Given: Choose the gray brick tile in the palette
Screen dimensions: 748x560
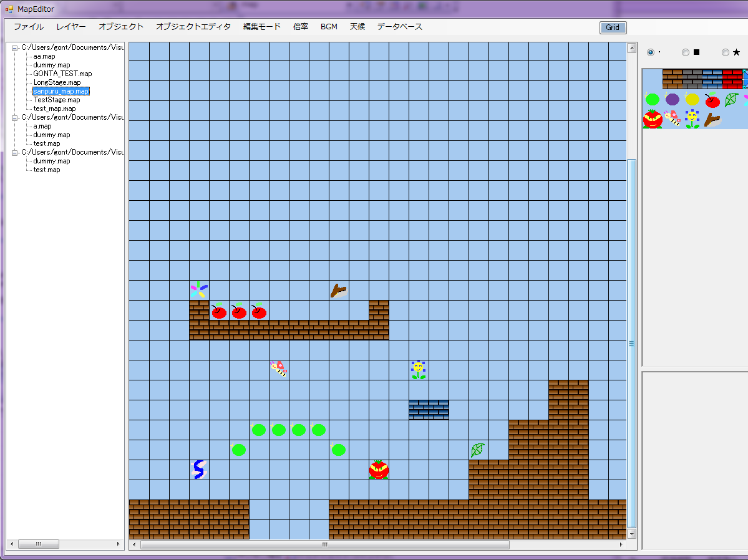Looking at the screenshot, I should pyautogui.click(x=692, y=79).
